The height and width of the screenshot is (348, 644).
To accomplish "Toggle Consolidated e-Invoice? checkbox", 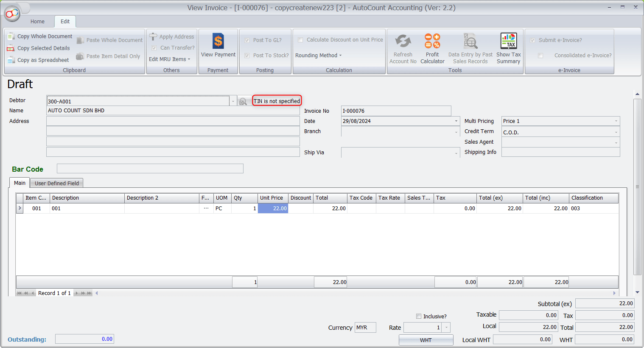I will 540,56.
